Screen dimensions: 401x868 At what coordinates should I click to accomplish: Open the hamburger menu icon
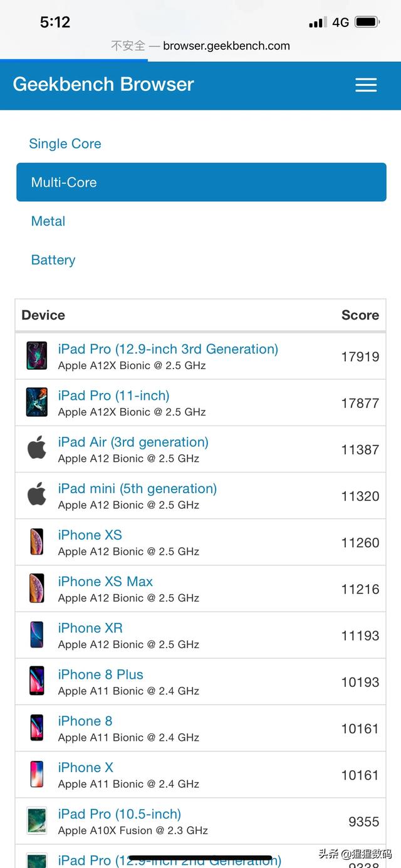coord(366,85)
